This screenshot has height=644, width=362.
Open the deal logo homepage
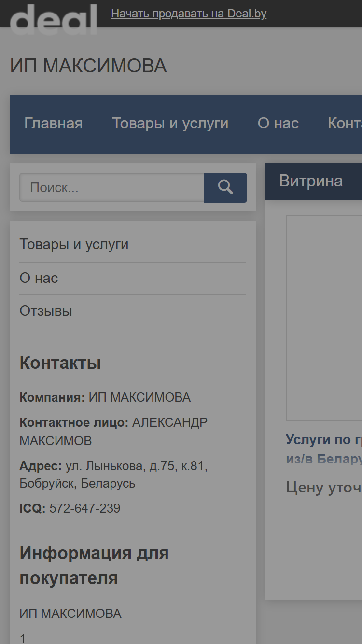(x=54, y=19)
